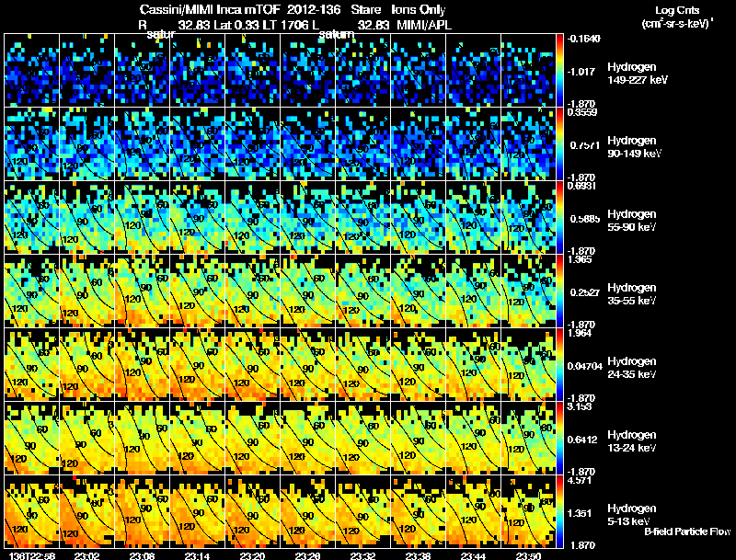Click the Hydrogen 90-149 keV label
This screenshot has width=736, height=560.
click(634, 147)
